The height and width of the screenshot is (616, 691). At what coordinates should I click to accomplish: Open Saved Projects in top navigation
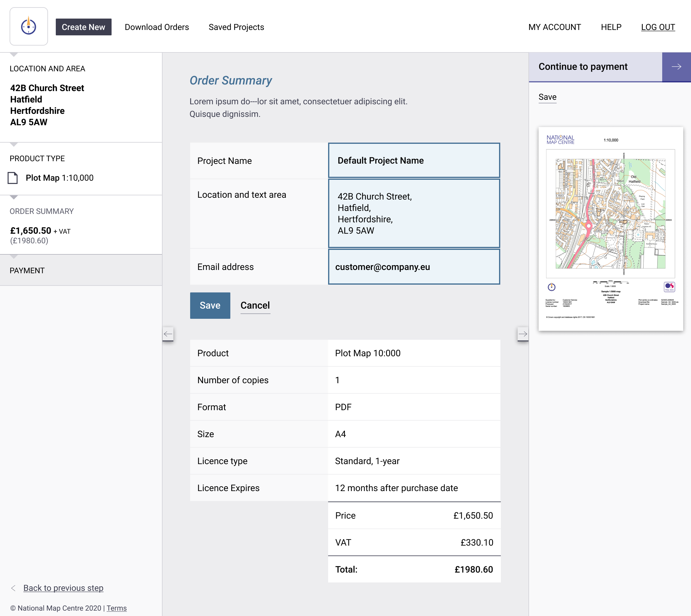click(x=236, y=27)
